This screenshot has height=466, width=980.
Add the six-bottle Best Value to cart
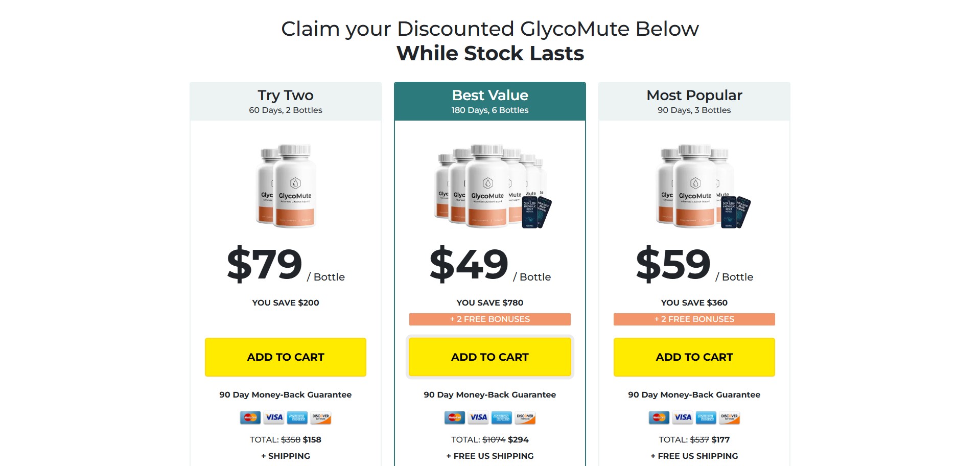(x=490, y=357)
